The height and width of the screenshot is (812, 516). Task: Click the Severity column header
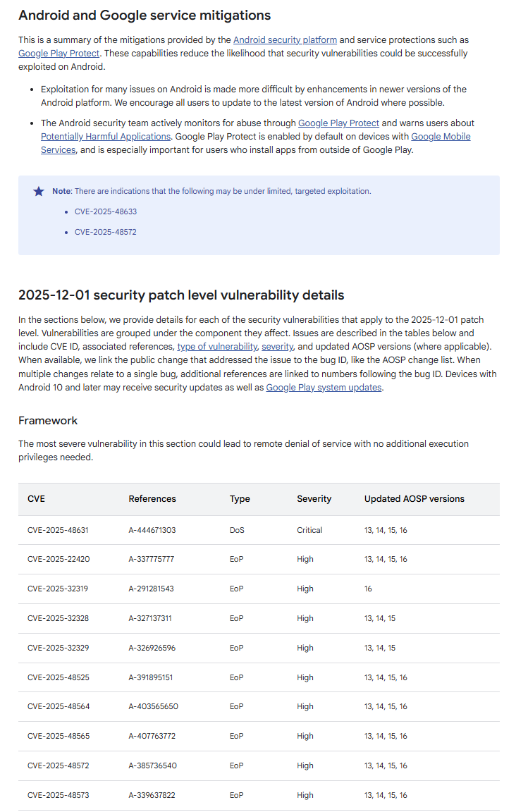coord(314,499)
